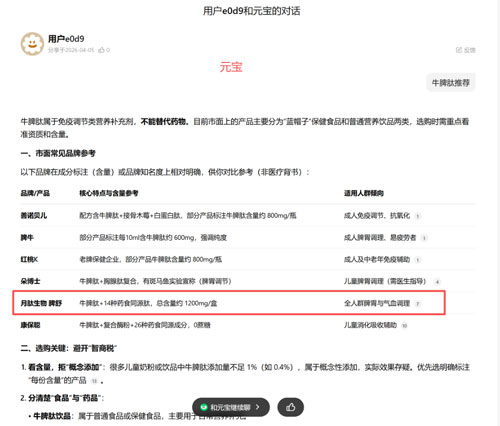Image resolution: width=500 pixels, height=426 pixels.
Task: Click the username 用户e0d9
Action: pos(66,39)
